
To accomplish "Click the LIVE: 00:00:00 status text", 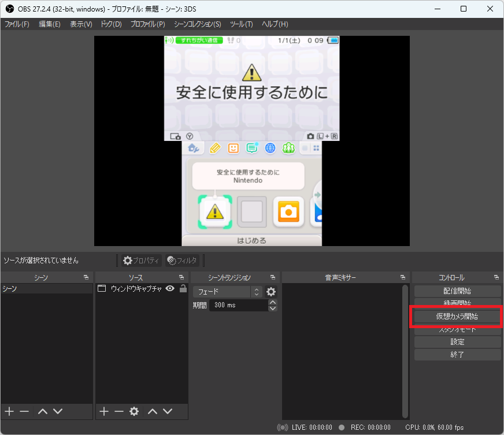I will click(x=312, y=427).
